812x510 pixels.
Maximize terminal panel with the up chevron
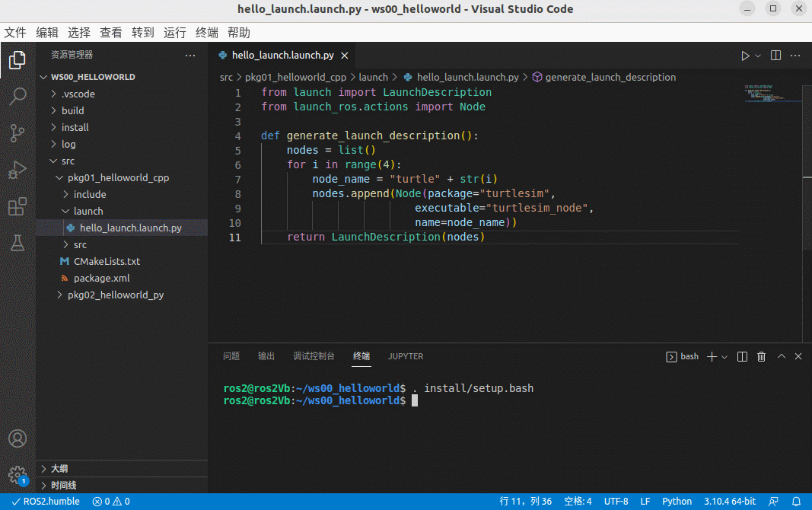tap(781, 356)
